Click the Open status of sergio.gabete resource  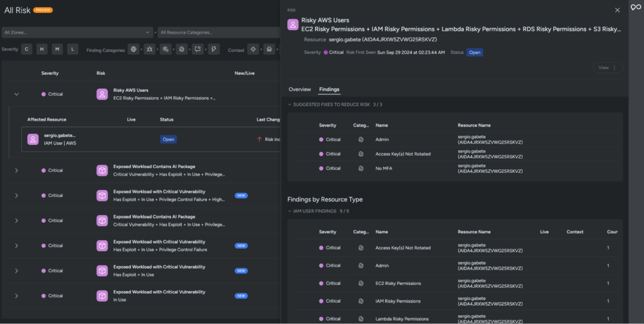[168, 139]
